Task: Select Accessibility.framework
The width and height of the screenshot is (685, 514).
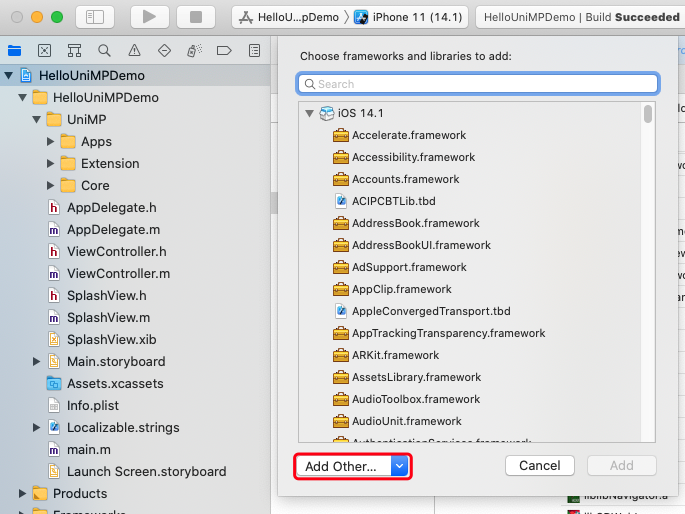Action: pyautogui.click(x=404, y=157)
